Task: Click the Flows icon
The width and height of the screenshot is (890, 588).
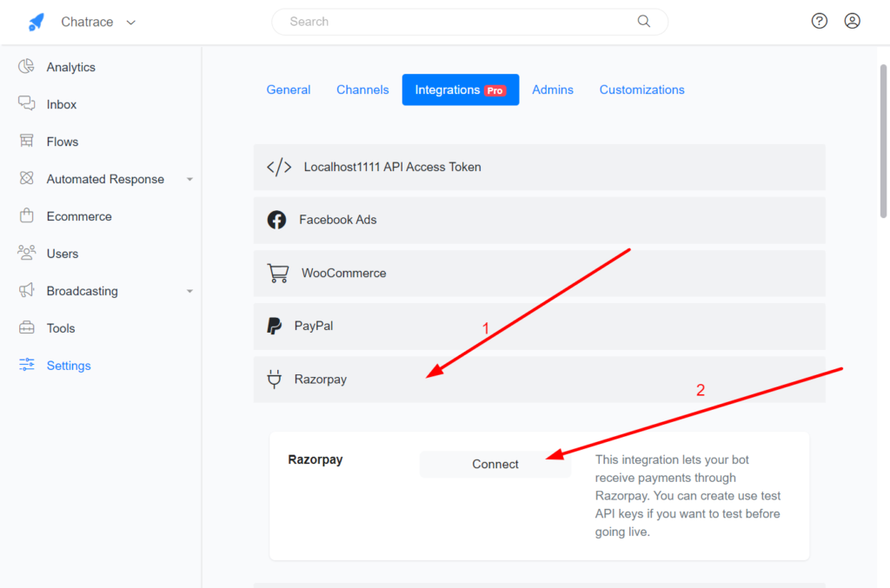Action: click(x=26, y=141)
